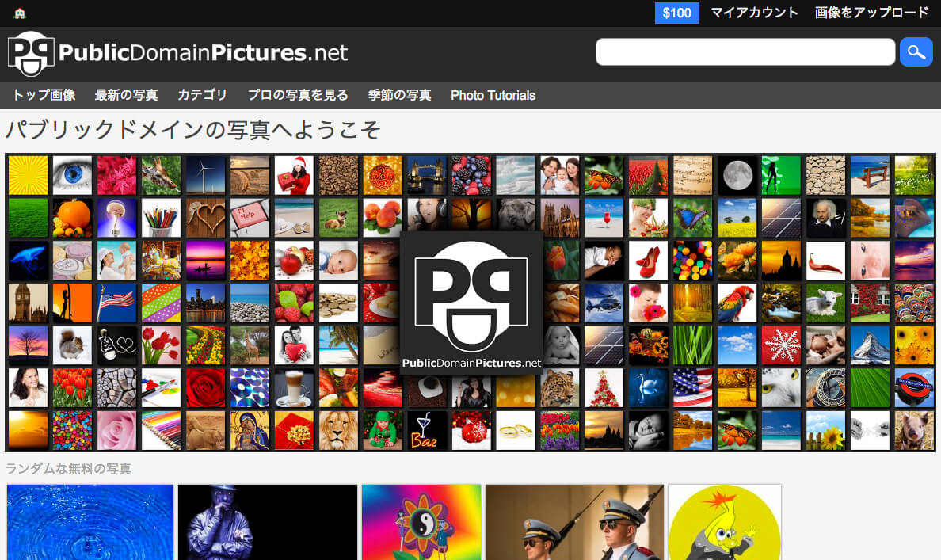The image size is (941, 560).
Task: Click the small house icon in top bar
Action: coord(20,13)
